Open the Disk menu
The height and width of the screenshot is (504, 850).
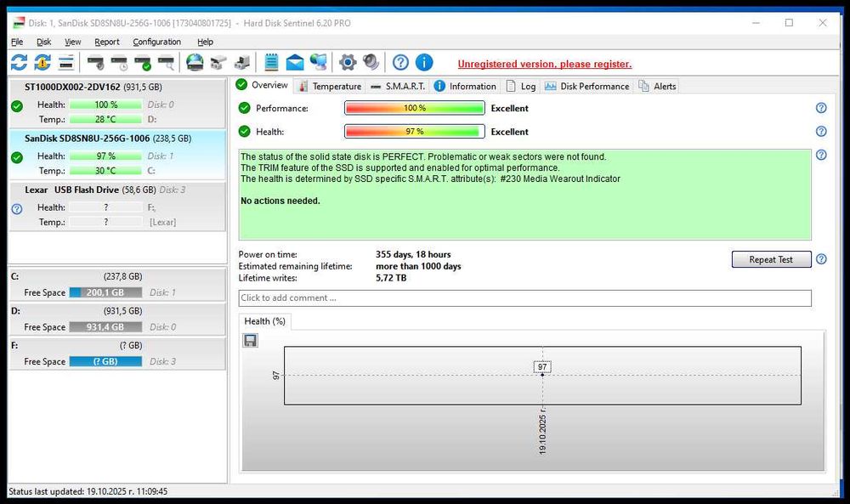click(43, 42)
